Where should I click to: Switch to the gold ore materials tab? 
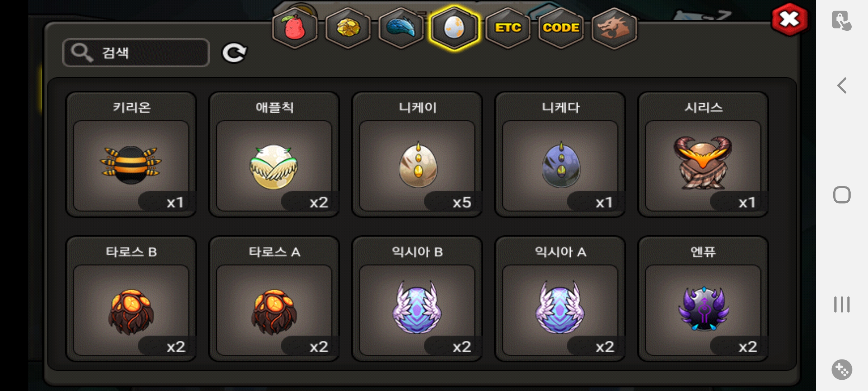pyautogui.click(x=348, y=28)
